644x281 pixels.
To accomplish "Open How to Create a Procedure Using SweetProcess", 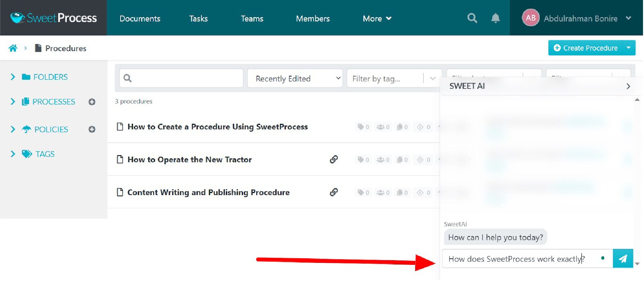I will 218,127.
